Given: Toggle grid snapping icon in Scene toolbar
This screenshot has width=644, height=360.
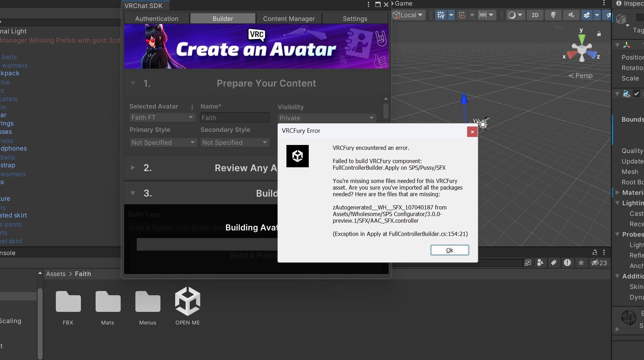Looking at the screenshot, I should [462, 15].
